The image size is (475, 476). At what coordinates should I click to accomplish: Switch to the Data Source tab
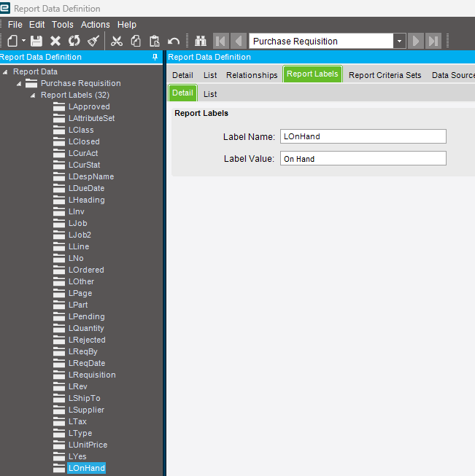coord(453,75)
